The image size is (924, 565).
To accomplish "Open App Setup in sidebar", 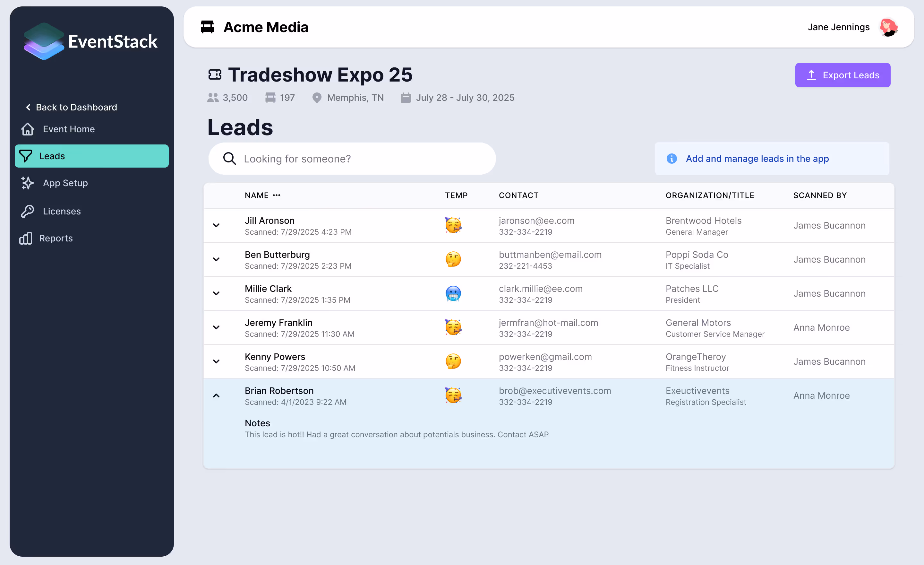I will point(65,183).
